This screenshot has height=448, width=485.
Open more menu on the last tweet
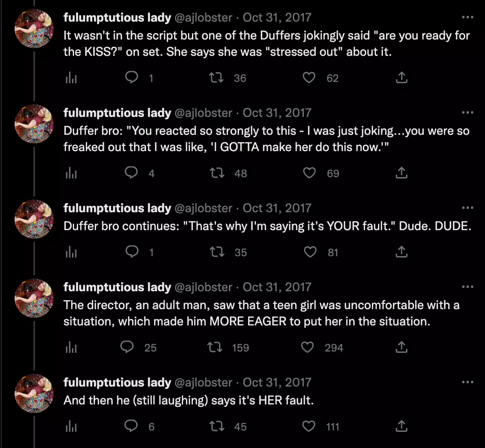click(x=467, y=382)
